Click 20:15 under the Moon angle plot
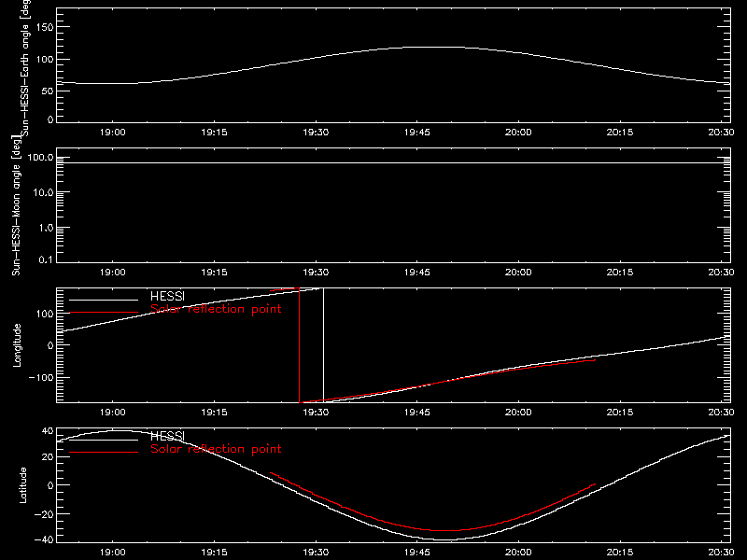This screenshot has height=560, width=747. pos(620,273)
